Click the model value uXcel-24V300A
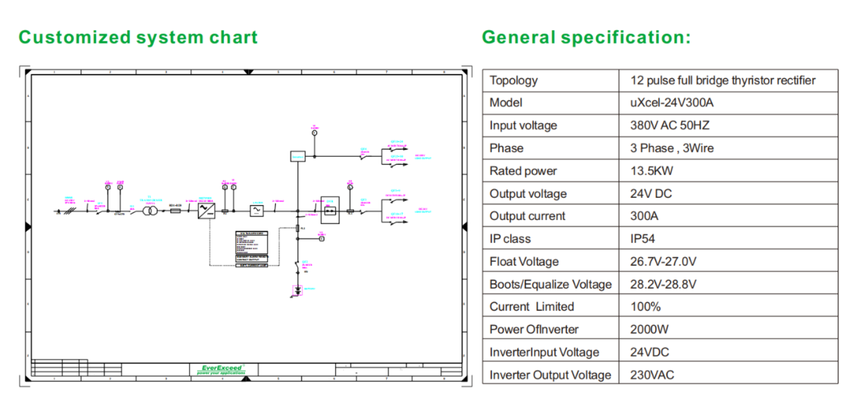 pos(672,103)
